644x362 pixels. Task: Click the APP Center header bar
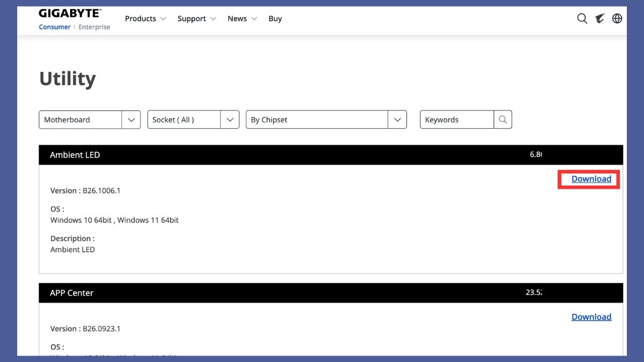[x=331, y=293]
